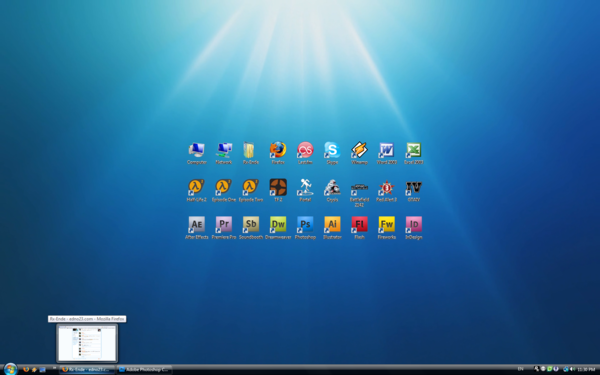Click the Firefox window preview thumbnail
The image size is (600, 375).
(x=87, y=343)
